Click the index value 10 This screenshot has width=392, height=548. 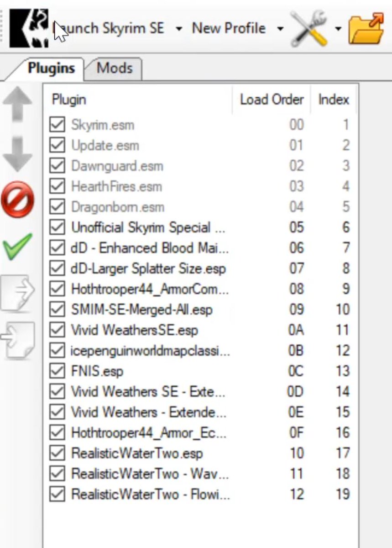click(342, 310)
